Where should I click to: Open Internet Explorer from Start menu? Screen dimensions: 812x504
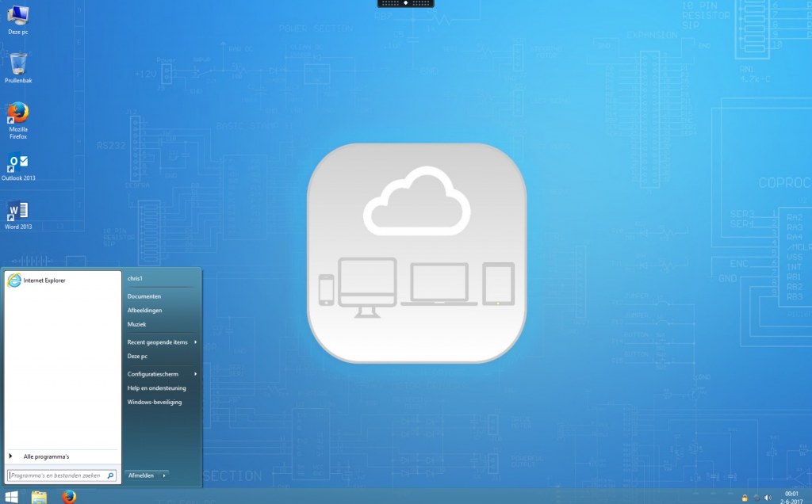point(44,281)
